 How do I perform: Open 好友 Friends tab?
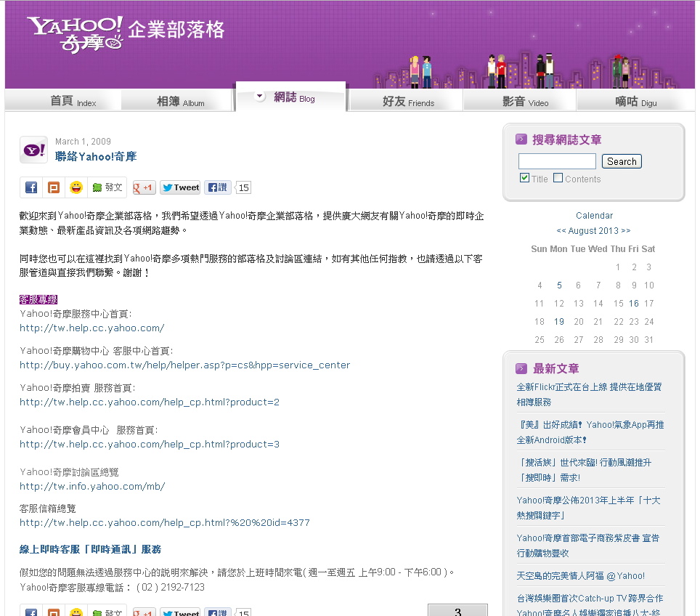point(406,101)
